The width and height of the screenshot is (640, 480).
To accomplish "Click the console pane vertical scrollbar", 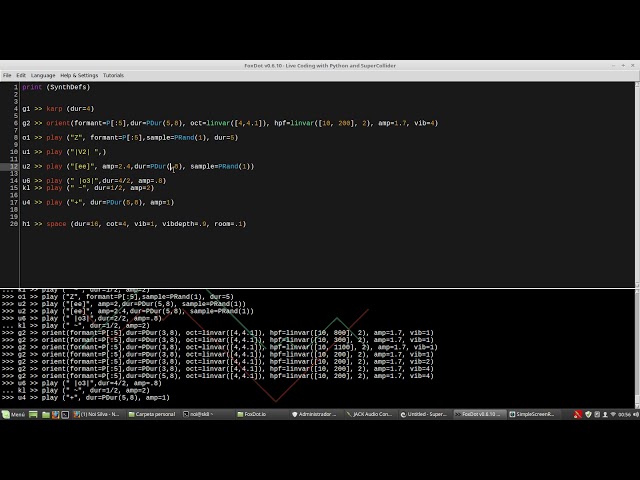I will [x=637, y=349].
